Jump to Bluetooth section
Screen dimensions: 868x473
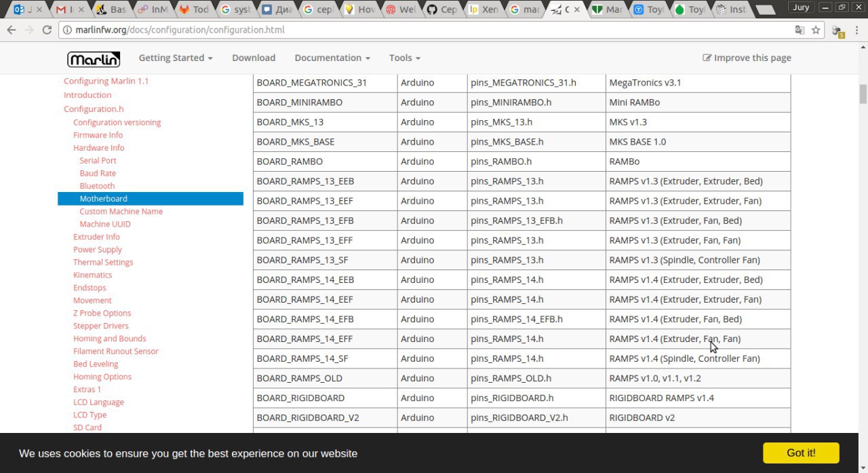97,186
